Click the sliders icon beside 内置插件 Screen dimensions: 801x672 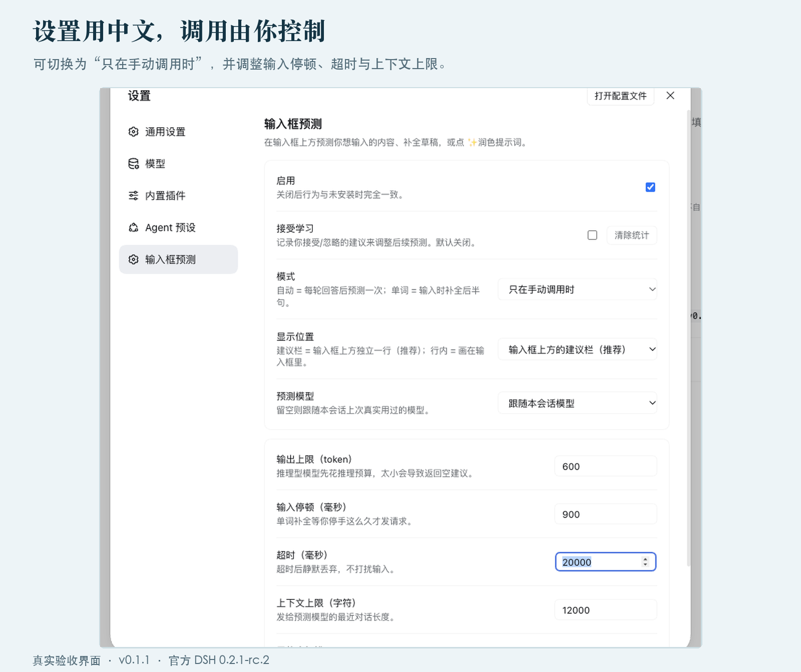133,196
